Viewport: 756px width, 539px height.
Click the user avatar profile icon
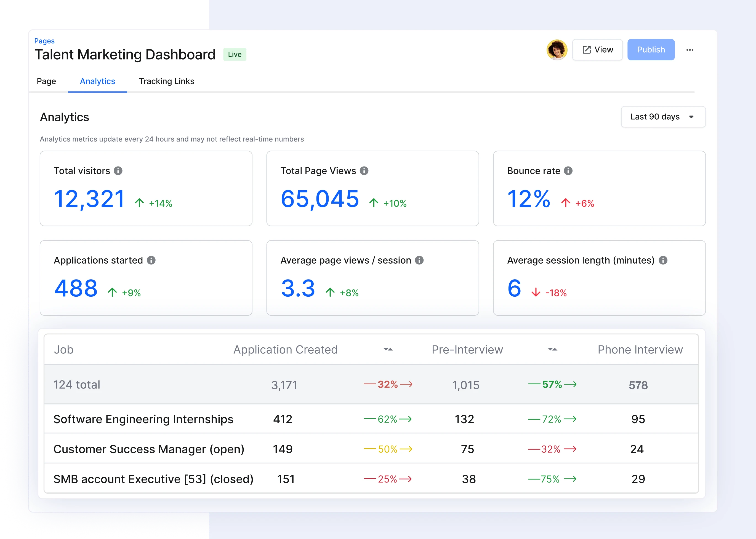(x=557, y=50)
